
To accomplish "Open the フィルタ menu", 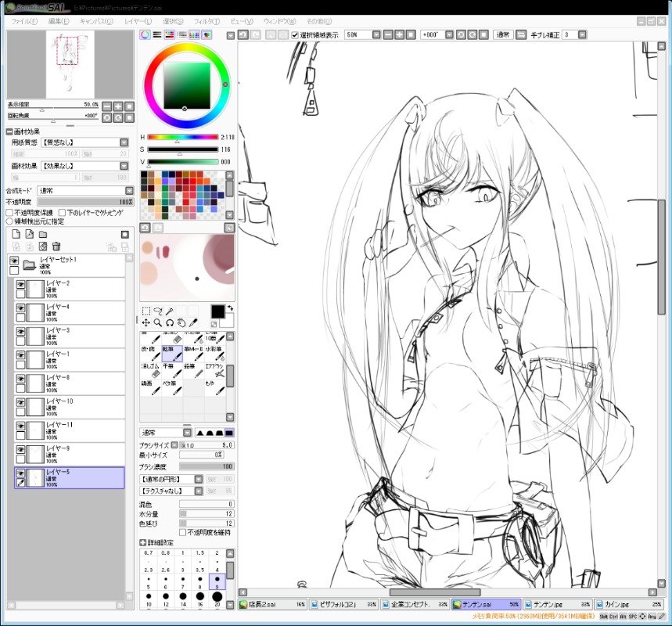I will point(207,21).
